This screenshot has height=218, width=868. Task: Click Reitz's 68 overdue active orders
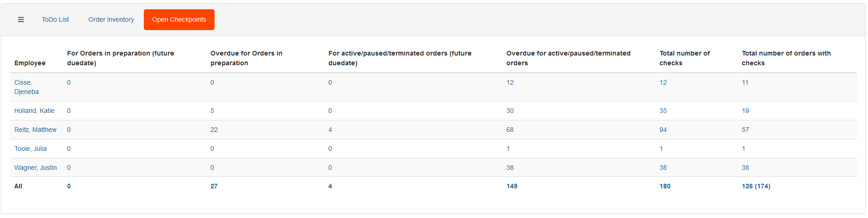[510, 130]
